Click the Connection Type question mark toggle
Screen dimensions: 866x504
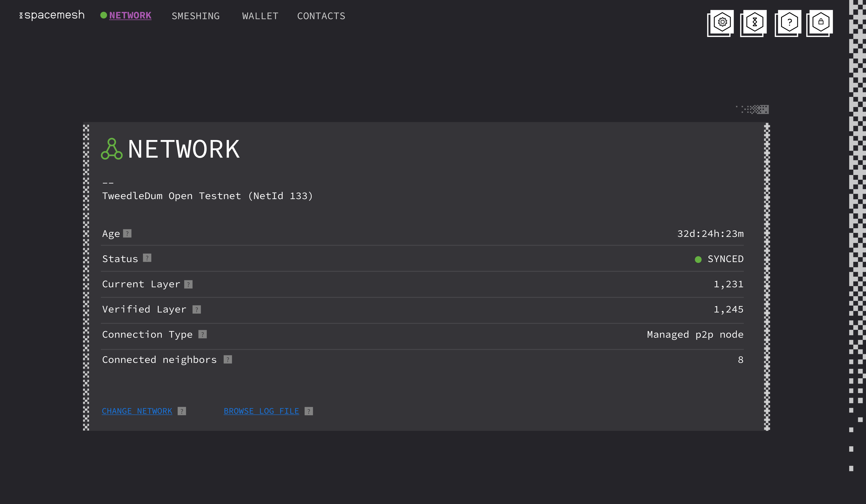click(x=202, y=334)
